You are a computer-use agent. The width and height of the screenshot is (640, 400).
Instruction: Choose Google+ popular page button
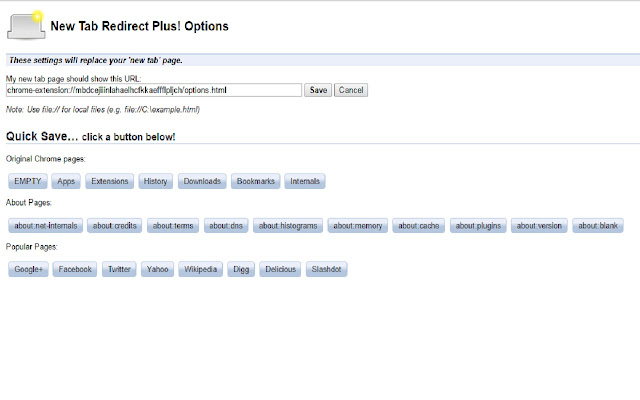click(x=28, y=269)
